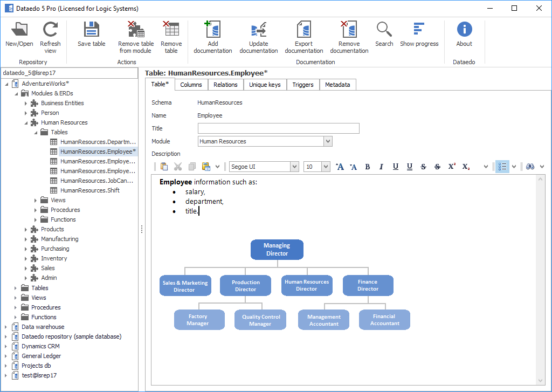
Task: Click the paste icon in the editor toolbar
Action: pos(164,167)
